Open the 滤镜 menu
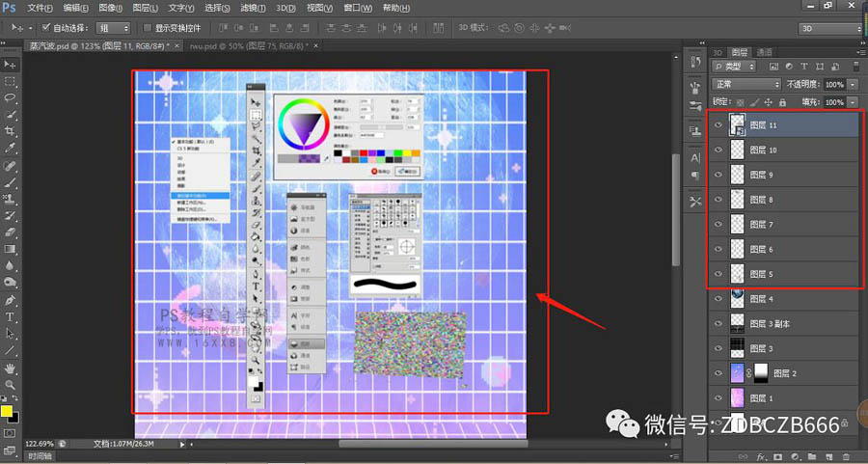868x464 pixels. 249,8
